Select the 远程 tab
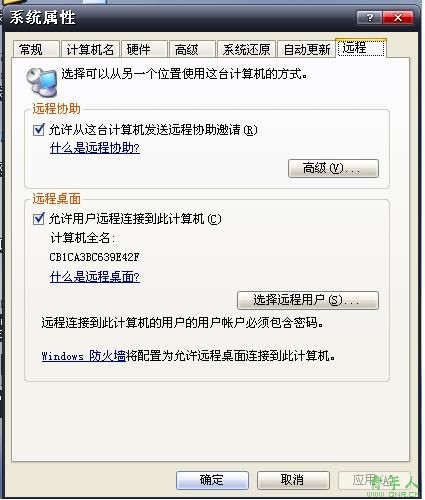Viewport: 425px width, 500px height. [361, 48]
